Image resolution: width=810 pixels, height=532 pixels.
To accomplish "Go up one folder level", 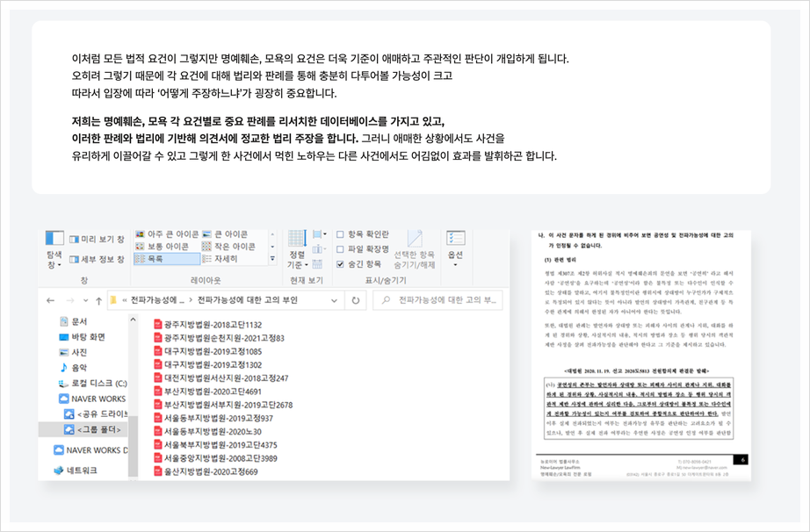I will (98, 300).
